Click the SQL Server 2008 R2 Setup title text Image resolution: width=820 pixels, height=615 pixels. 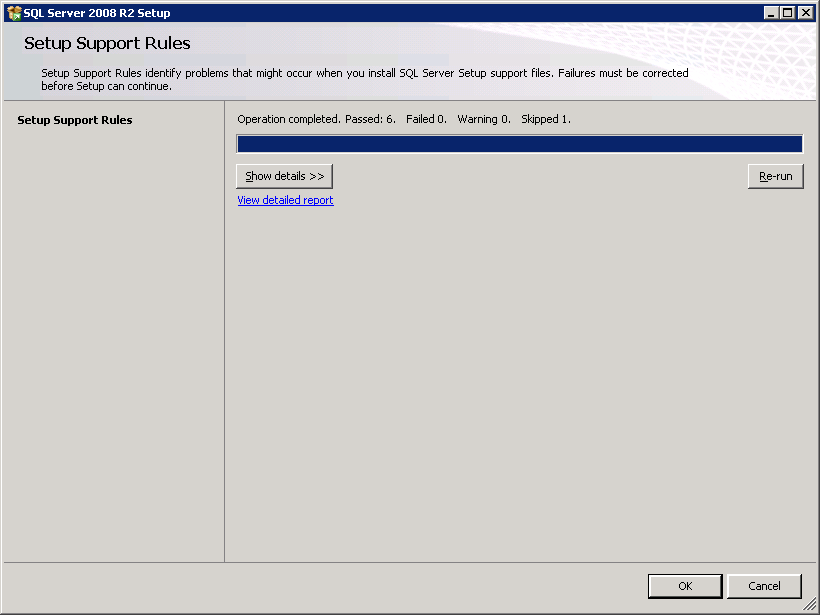[97, 13]
